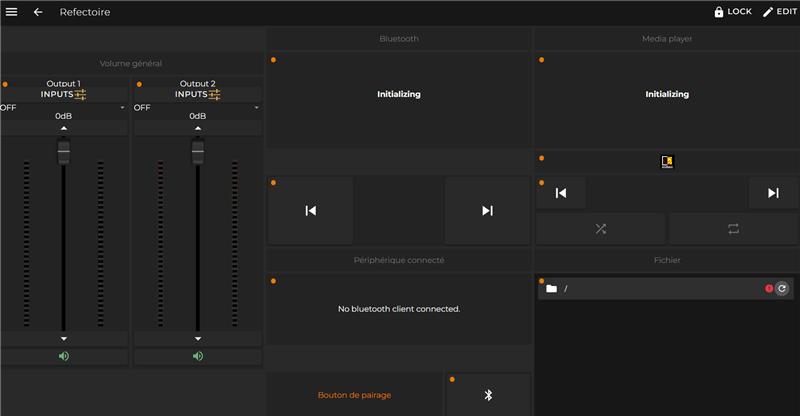Skip to previous track in Media player
This screenshot has width=800, height=416.
pyautogui.click(x=561, y=193)
